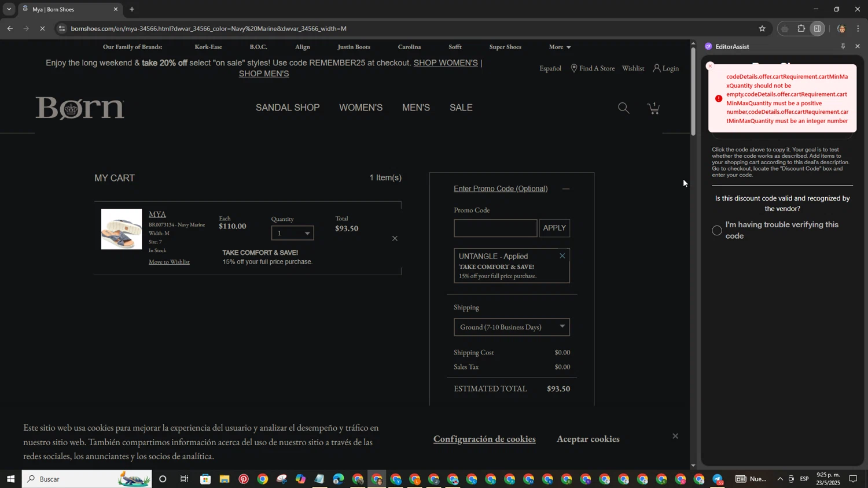Image resolution: width=868 pixels, height=488 pixels.
Task: Open the Chrome profile avatar
Action: tap(841, 28)
